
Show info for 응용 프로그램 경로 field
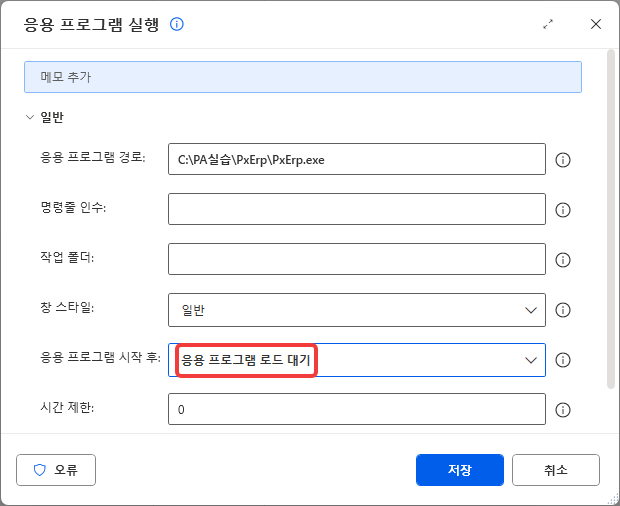point(563,160)
